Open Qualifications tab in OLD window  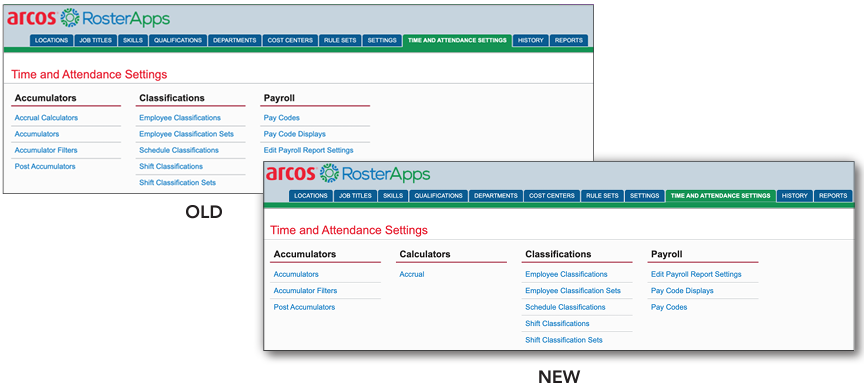point(178,40)
